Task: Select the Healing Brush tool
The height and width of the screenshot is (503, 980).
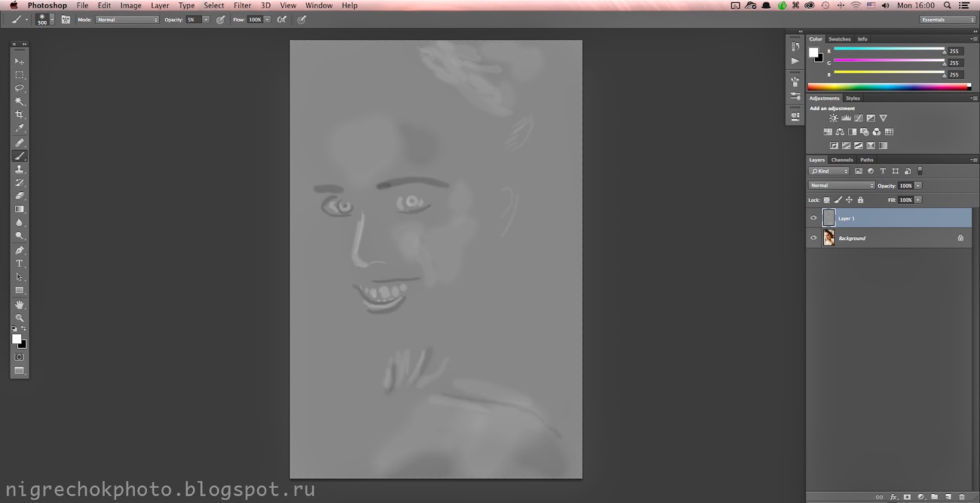Action: click(20, 143)
